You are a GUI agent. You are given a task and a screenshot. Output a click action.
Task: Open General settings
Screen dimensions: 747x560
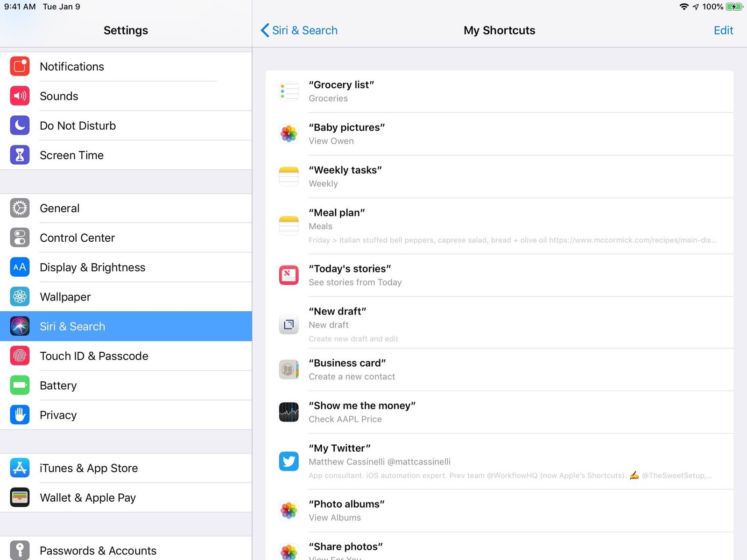60,208
